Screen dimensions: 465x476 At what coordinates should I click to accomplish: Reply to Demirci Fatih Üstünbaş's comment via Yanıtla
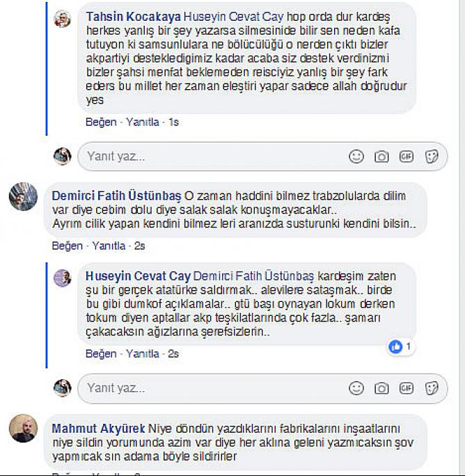point(109,246)
